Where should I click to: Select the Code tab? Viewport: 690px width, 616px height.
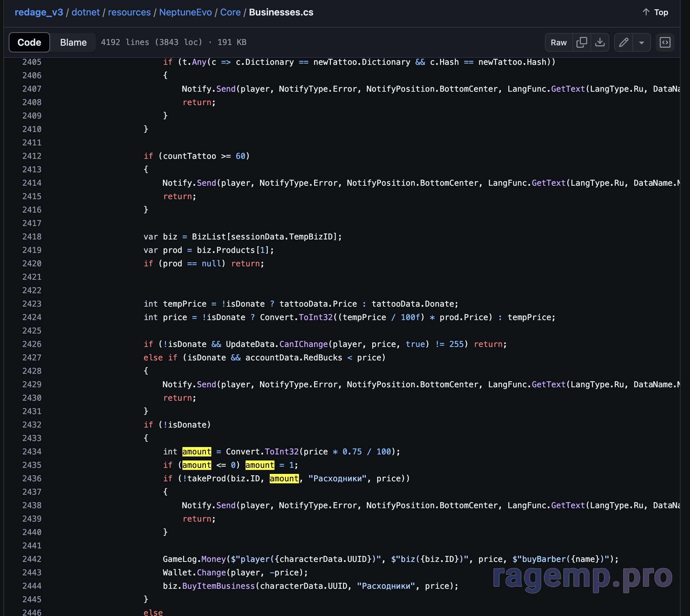[30, 42]
